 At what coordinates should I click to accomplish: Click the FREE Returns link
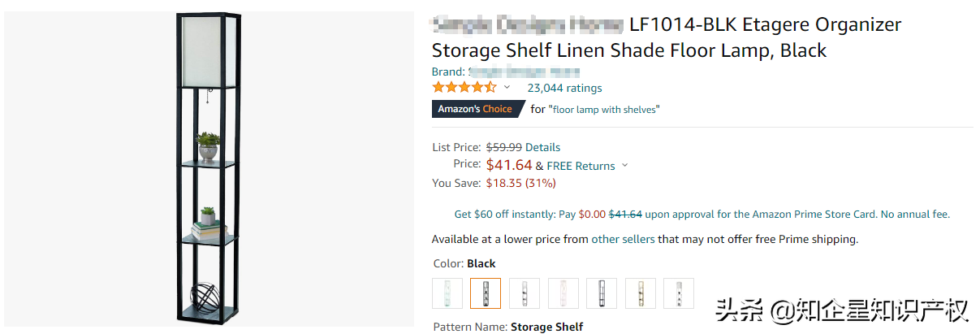(581, 166)
